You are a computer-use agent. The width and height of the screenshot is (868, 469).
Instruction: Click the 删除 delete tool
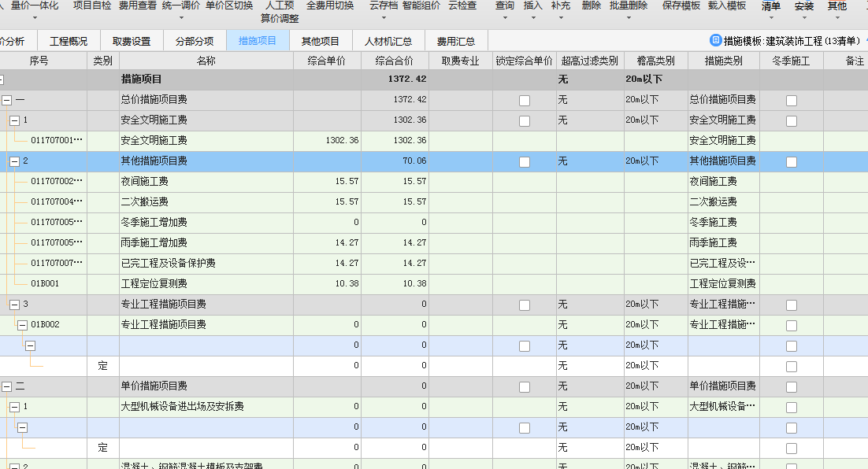(592, 6)
